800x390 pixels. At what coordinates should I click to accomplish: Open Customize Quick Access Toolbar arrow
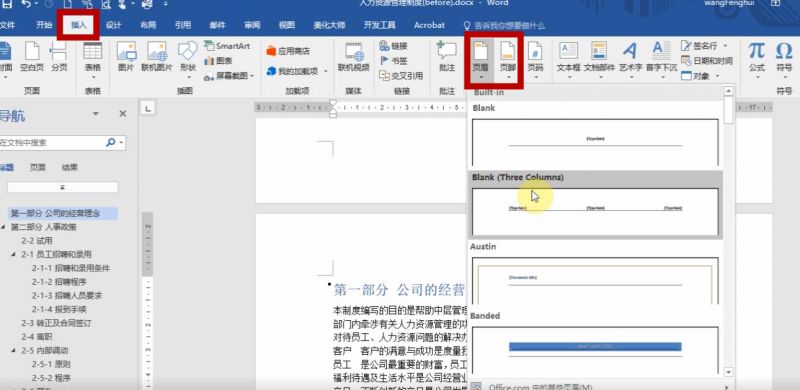coord(165,4)
